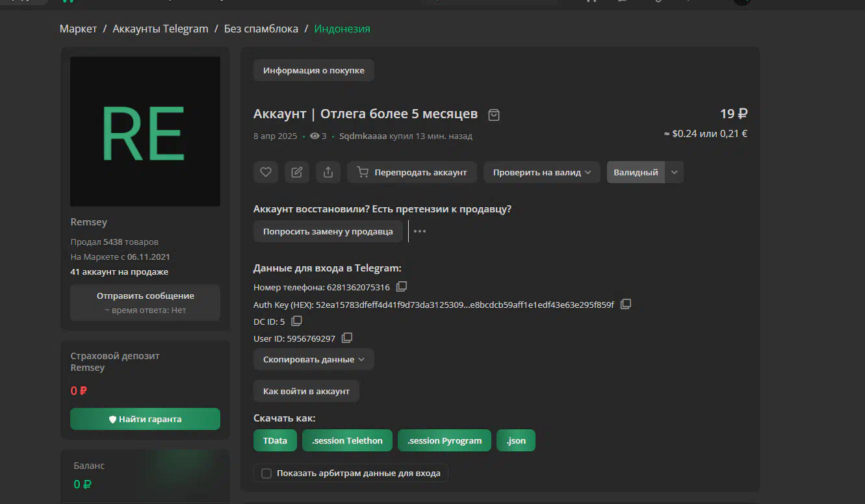The height and width of the screenshot is (504, 865).
Task: Open the RE seller avatar
Action: pyautogui.click(x=145, y=131)
